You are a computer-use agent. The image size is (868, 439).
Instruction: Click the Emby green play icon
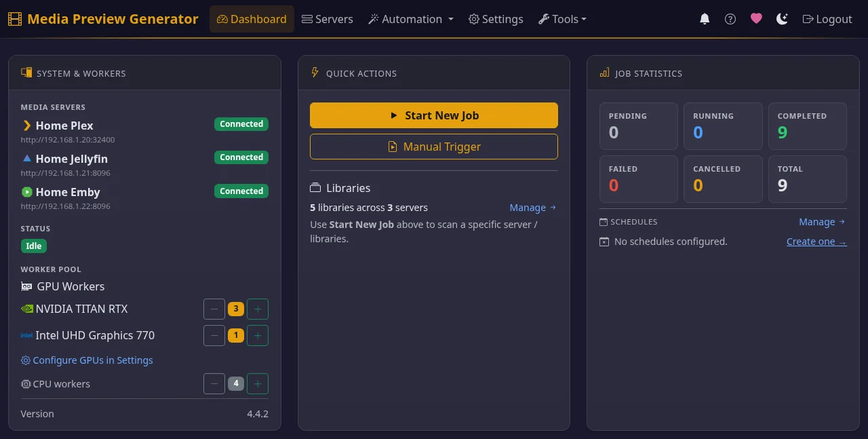27,192
